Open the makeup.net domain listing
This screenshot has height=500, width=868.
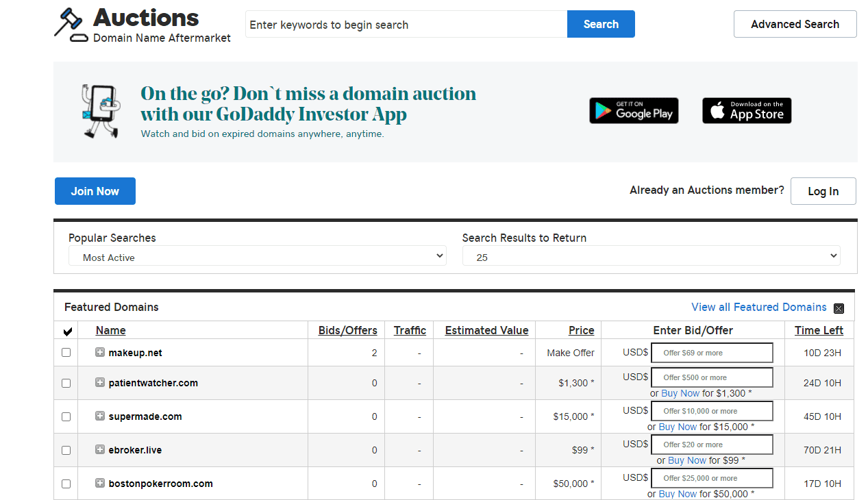point(136,353)
